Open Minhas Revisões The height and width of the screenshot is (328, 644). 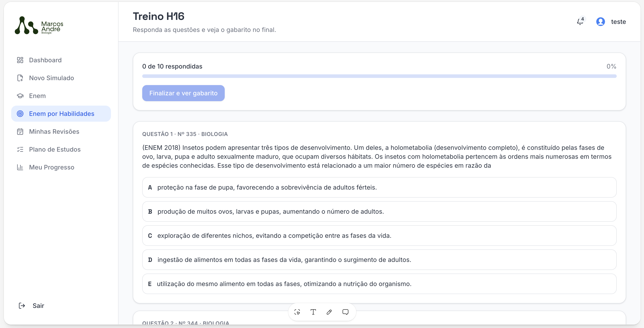(61, 132)
